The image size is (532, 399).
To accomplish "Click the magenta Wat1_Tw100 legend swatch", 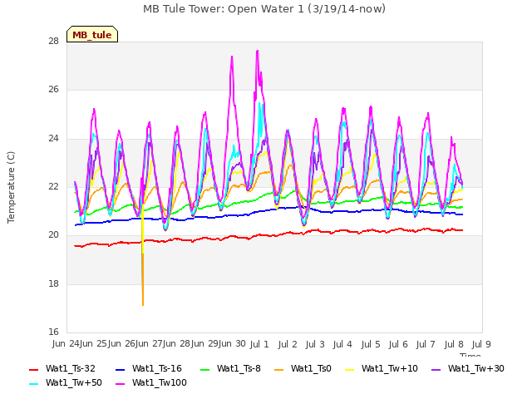I will coord(120,384).
